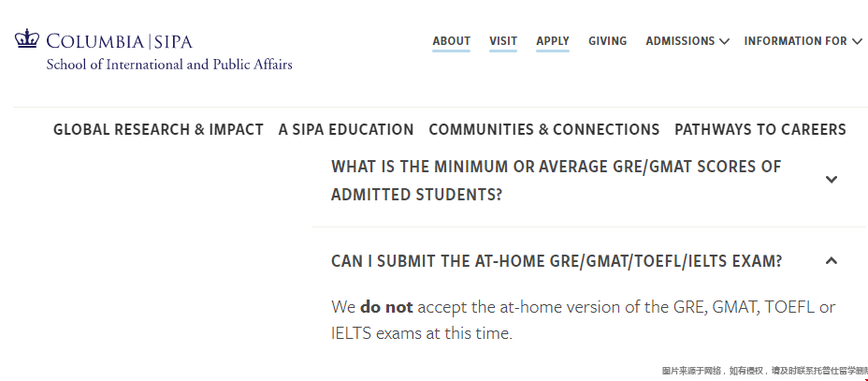This screenshot has width=868, height=381.
Task: Open Pathways to Careers section
Action: pos(760,129)
